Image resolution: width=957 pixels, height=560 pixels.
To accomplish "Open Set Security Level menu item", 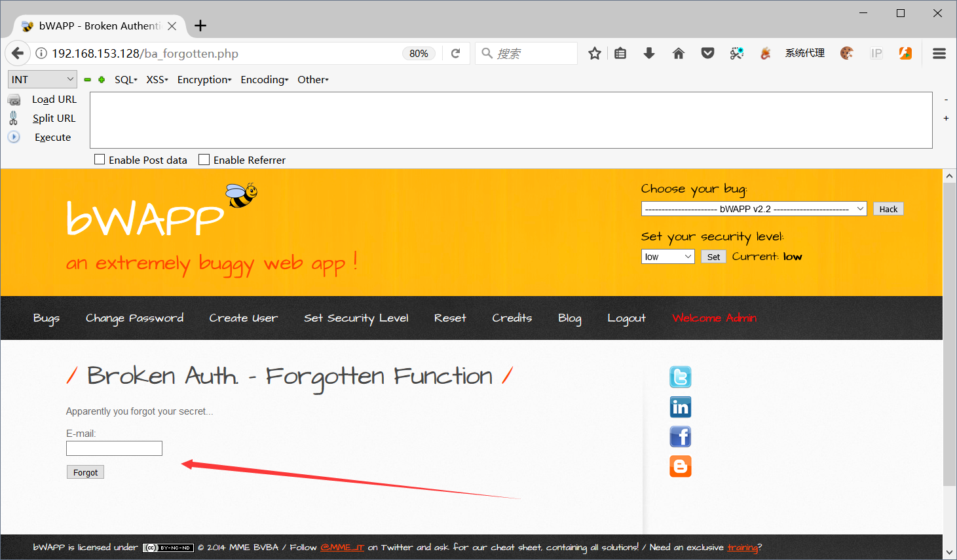I will 356,318.
